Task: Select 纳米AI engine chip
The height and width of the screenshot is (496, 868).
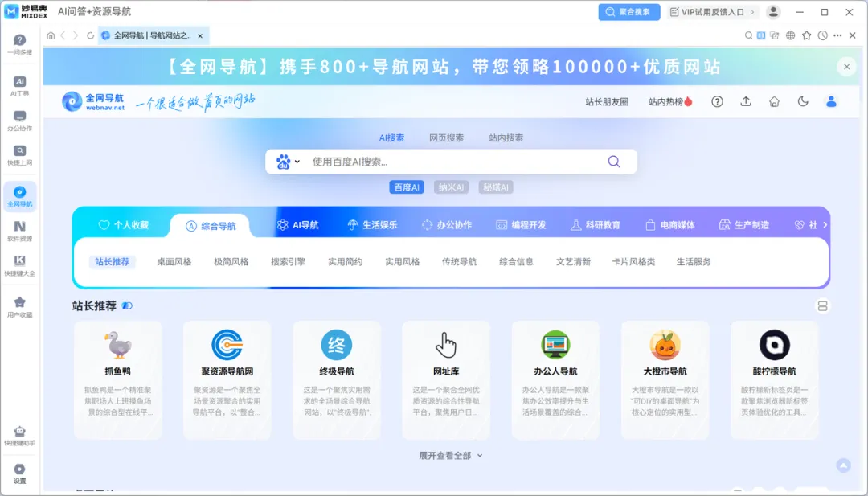Action: click(x=451, y=187)
